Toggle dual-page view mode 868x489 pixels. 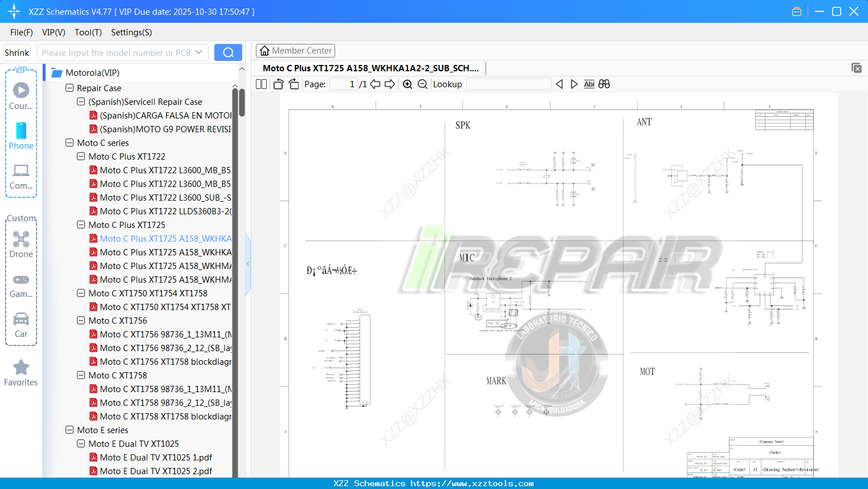coord(260,84)
